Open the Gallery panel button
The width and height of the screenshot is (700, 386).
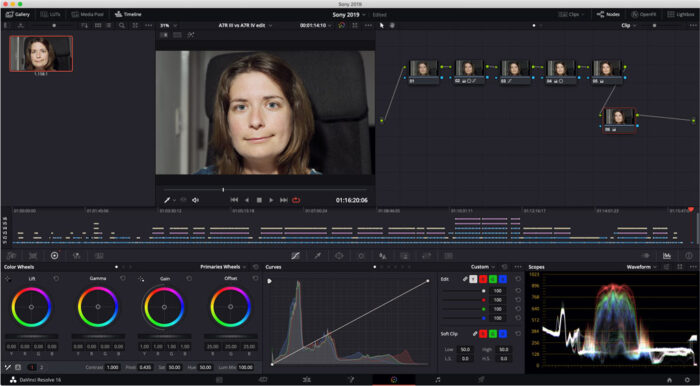pyautogui.click(x=17, y=14)
